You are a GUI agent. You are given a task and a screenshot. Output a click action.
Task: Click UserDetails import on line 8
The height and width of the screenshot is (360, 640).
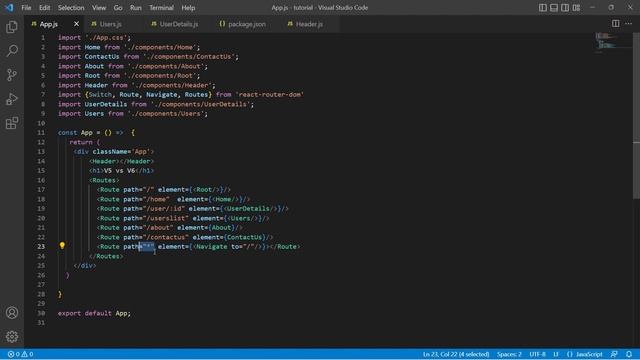(106, 104)
